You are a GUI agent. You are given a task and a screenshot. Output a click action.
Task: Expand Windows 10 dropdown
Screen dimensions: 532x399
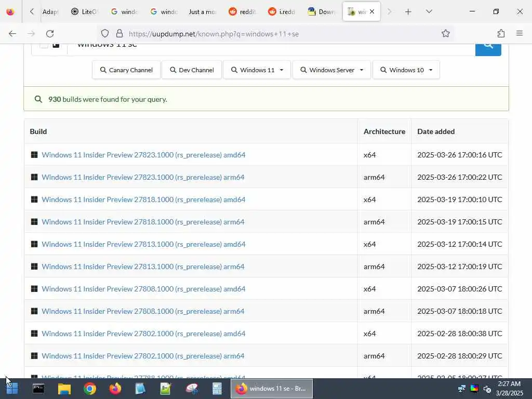coord(406,70)
